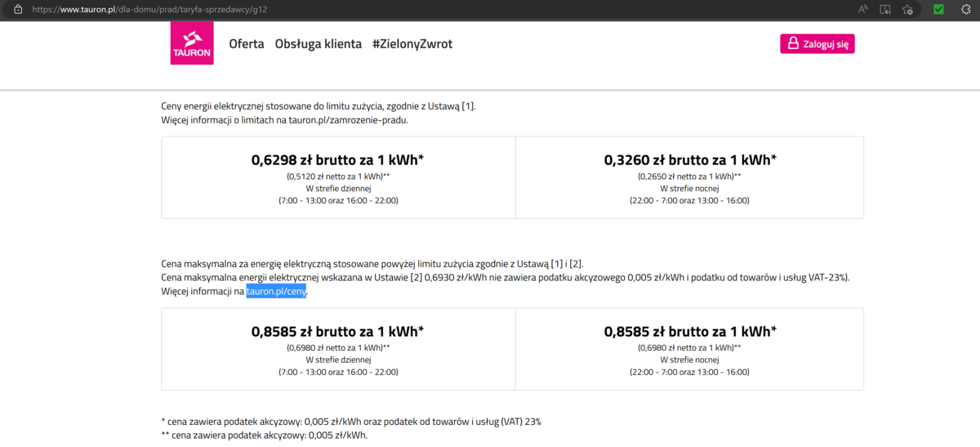The image size is (980, 447).
Task: Open the browser Extensions menu
Action: click(x=964, y=10)
